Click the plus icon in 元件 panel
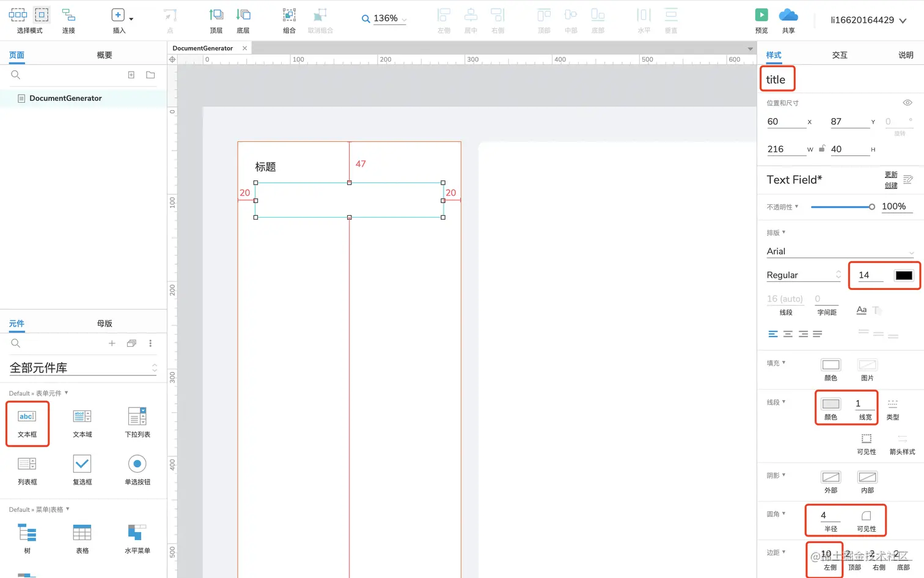 tap(112, 343)
